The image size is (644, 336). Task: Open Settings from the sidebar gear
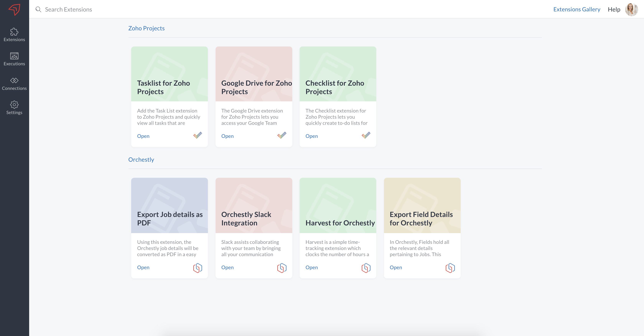point(14,108)
